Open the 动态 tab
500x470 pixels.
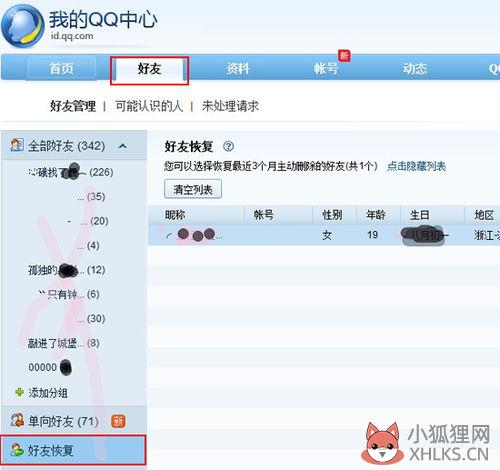click(415, 69)
